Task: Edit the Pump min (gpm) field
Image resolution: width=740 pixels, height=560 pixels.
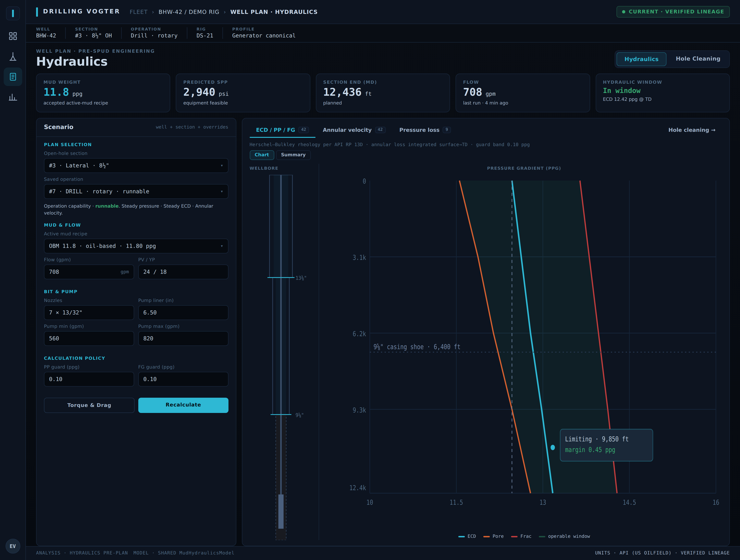Action: click(x=89, y=338)
